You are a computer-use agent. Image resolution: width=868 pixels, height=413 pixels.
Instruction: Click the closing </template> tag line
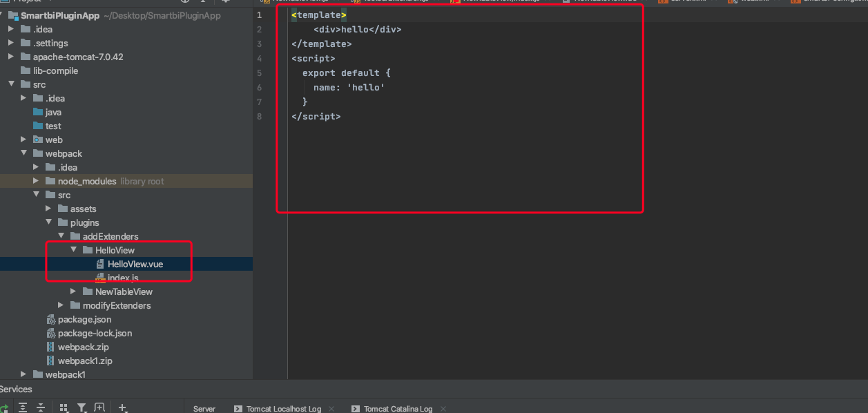pyautogui.click(x=322, y=44)
